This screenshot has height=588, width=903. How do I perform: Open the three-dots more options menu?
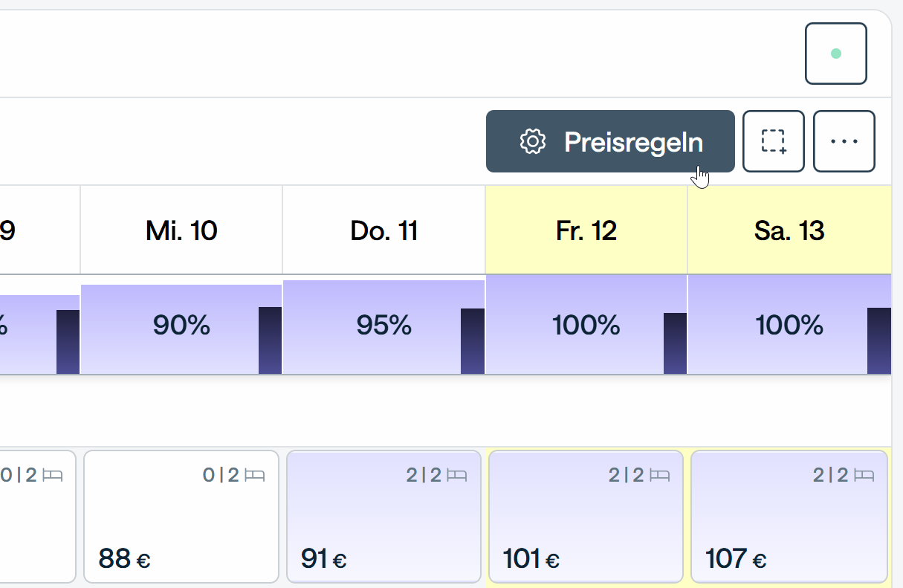tap(844, 141)
